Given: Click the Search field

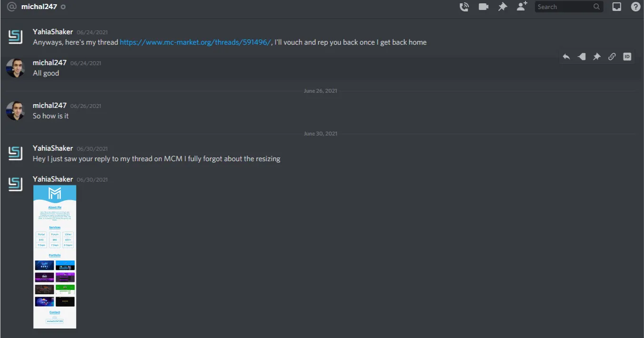Looking at the screenshot, I should 564,7.
